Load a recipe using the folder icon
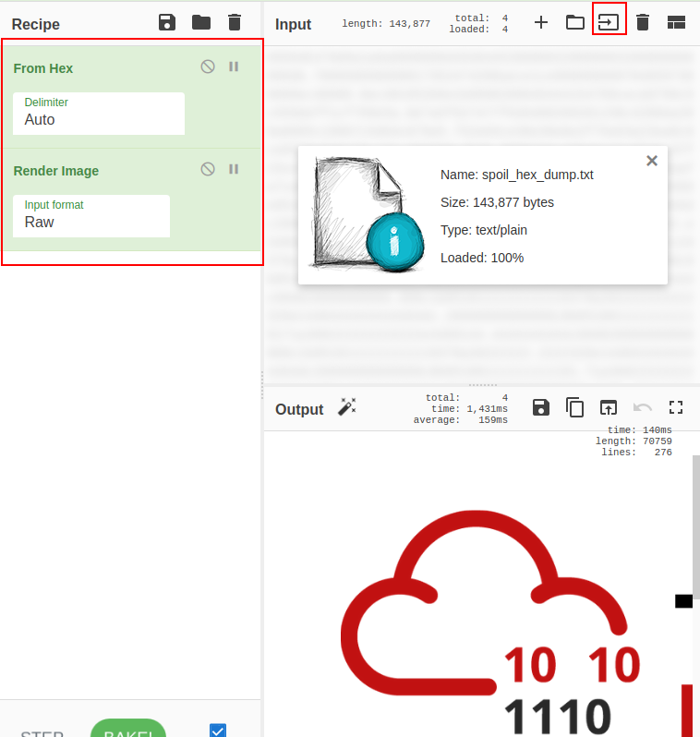Screen dimensions: 700x737 (x=200, y=22)
